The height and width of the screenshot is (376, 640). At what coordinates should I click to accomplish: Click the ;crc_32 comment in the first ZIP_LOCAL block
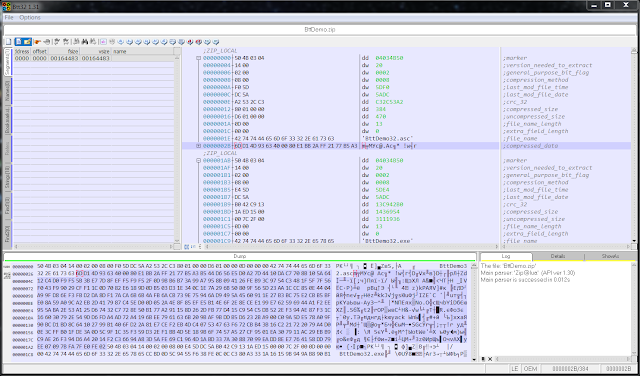(x=514, y=102)
